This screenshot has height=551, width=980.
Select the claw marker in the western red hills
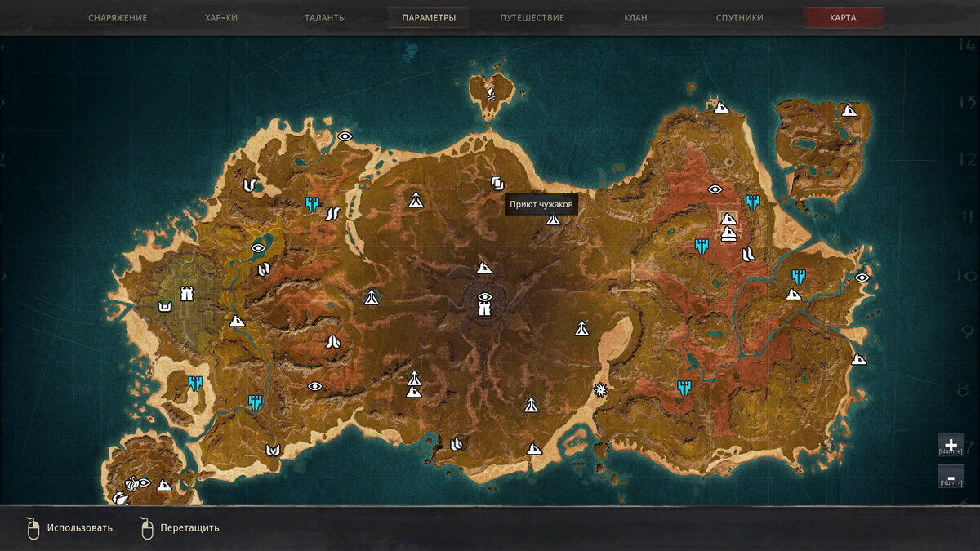coord(332,342)
